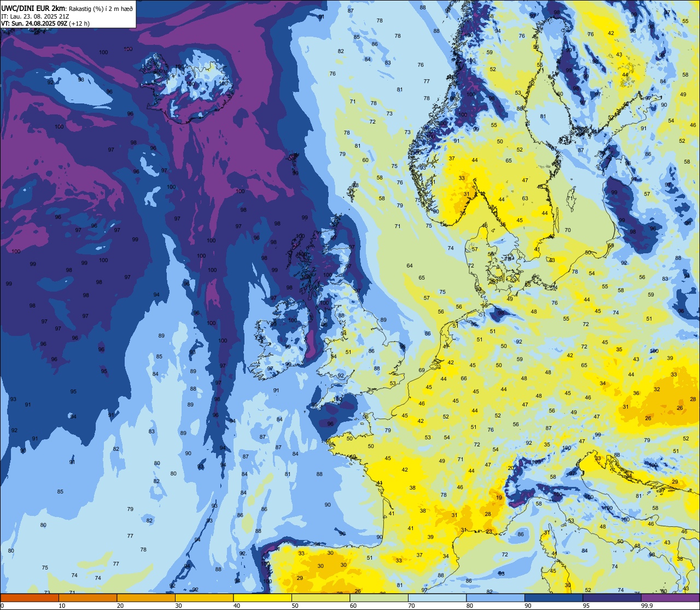Click the 64 value over the North Sea
The width and height of the screenshot is (700, 610).
(410, 266)
